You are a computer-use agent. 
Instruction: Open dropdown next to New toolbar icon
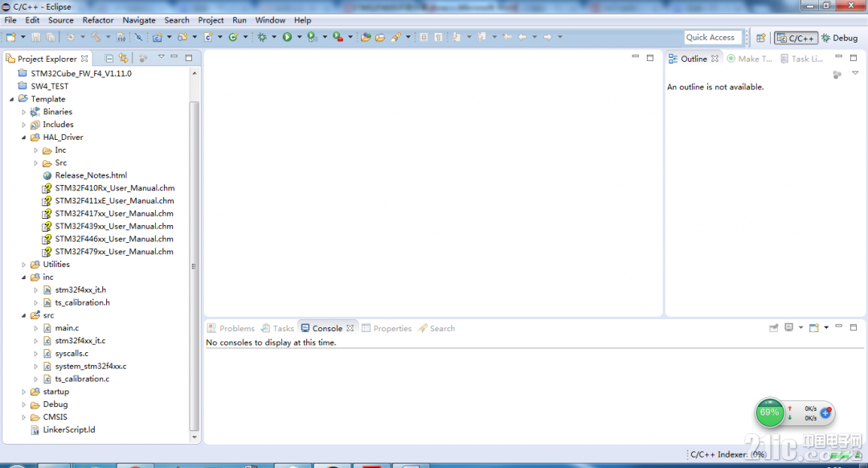[23, 37]
